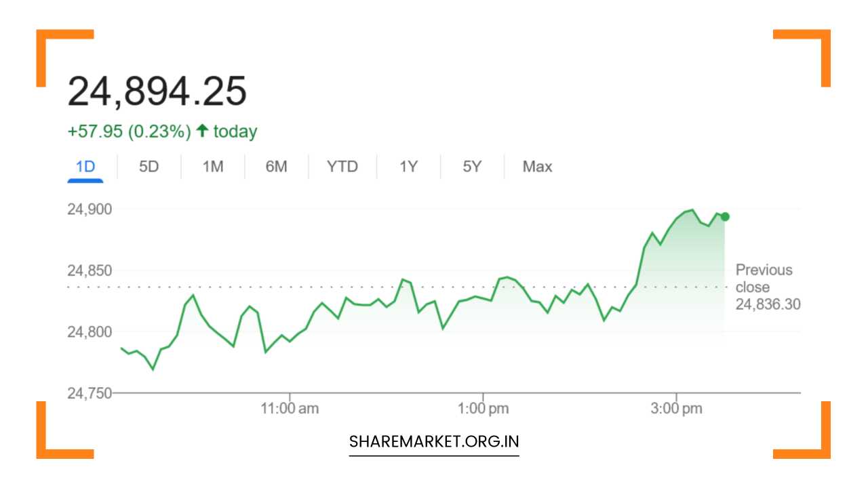Open the Max chart history
The height and width of the screenshot is (488, 868).
tap(536, 166)
